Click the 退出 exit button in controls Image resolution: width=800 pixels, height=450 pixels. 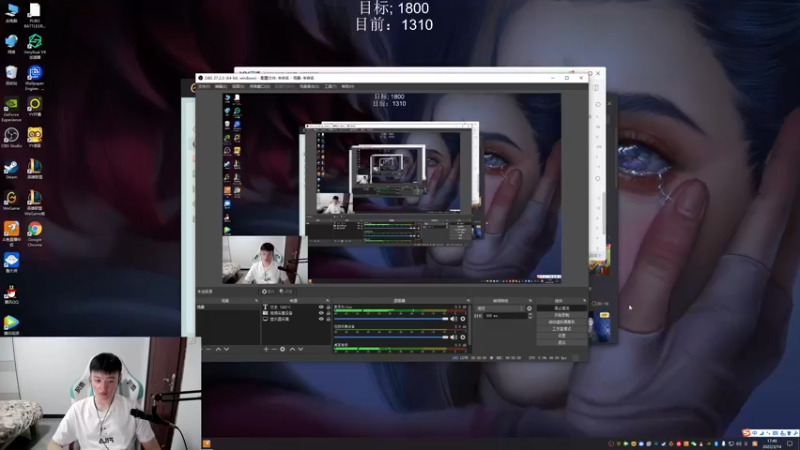click(x=562, y=342)
